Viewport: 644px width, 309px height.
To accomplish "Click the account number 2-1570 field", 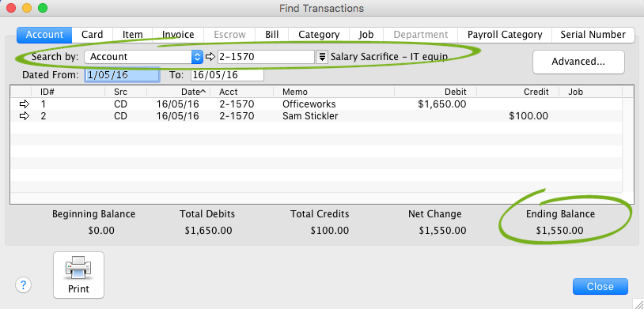I will (266, 57).
